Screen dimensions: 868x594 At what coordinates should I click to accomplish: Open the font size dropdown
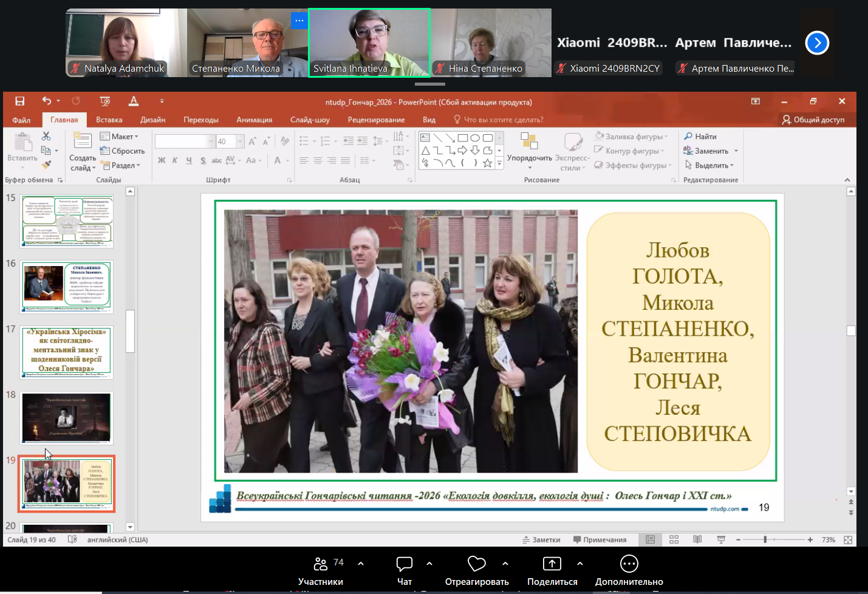240,142
